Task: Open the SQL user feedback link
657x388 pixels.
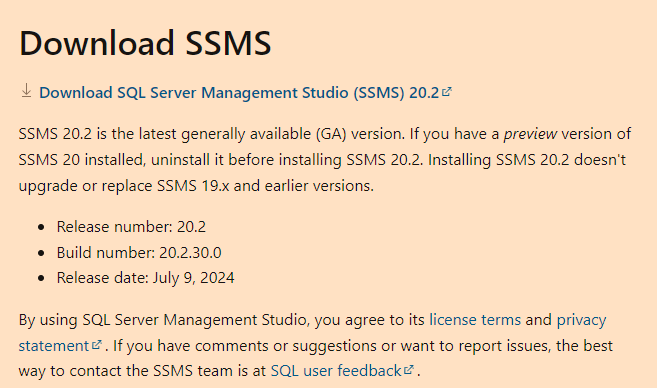Action: (336, 371)
